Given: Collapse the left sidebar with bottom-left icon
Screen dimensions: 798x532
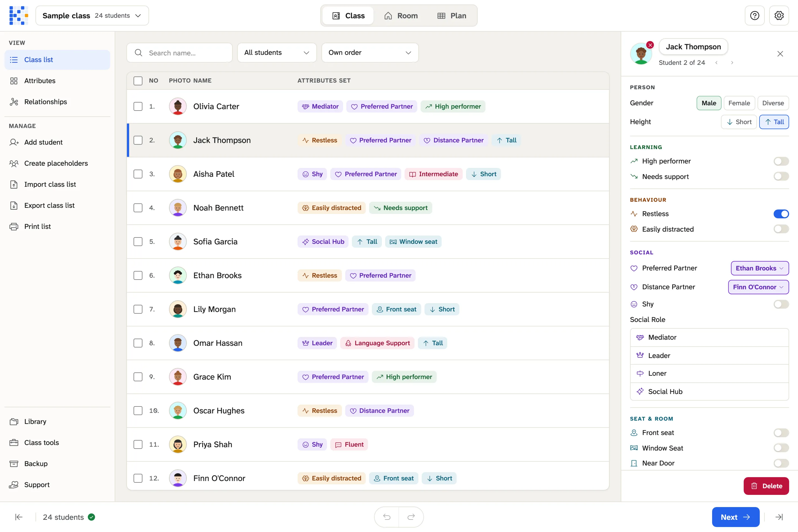Looking at the screenshot, I should click(x=19, y=517).
